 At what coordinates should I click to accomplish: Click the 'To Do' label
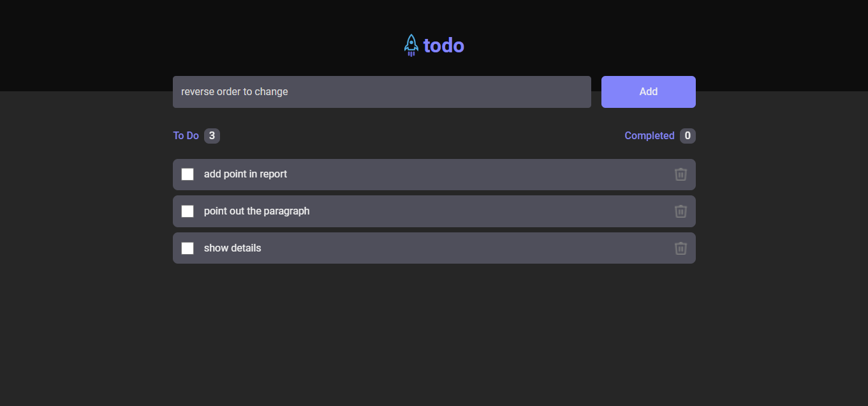[186, 135]
